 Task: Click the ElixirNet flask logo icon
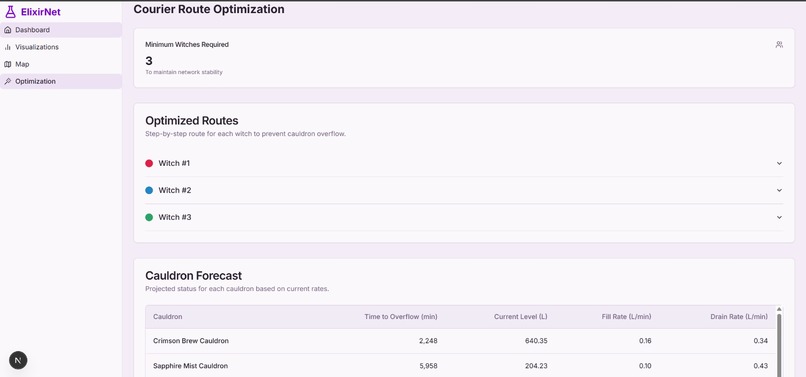pos(10,12)
